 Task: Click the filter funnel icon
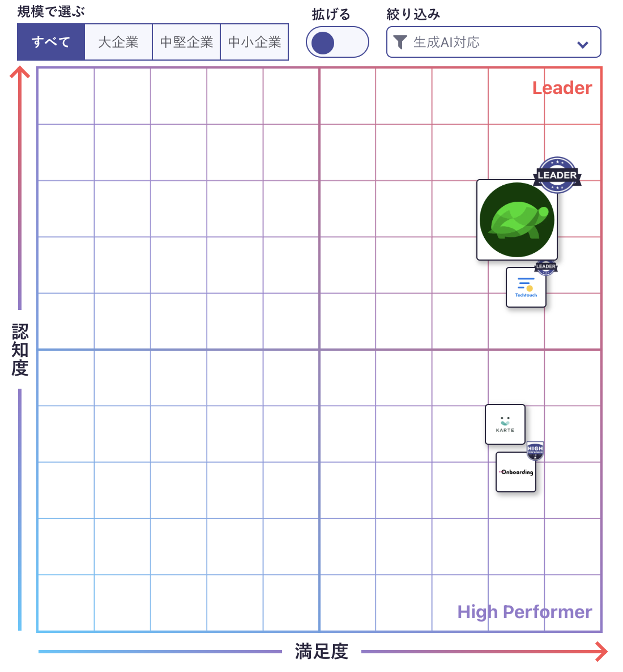tap(400, 42)
